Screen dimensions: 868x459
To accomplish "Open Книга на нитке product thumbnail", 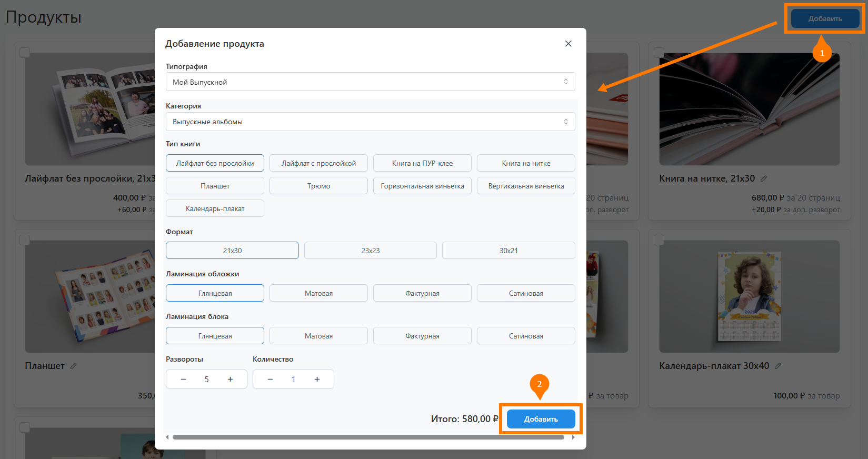I will pos(749,109).
